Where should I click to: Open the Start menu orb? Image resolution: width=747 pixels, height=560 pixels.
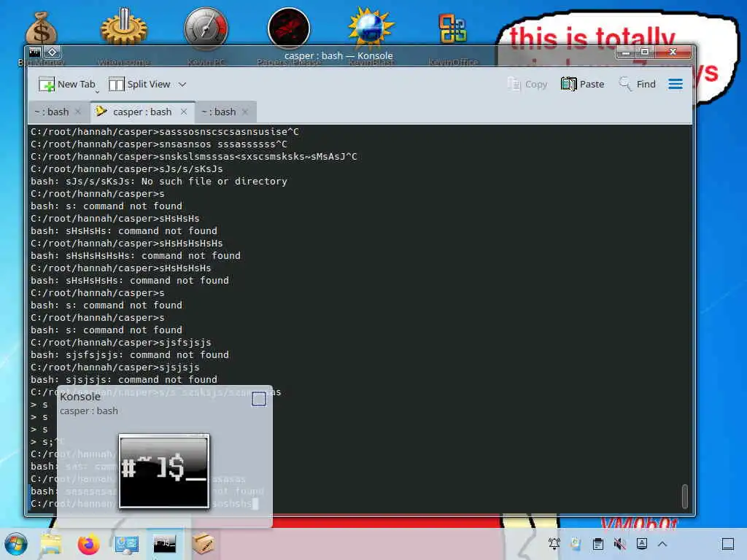[x=16, y=544]
